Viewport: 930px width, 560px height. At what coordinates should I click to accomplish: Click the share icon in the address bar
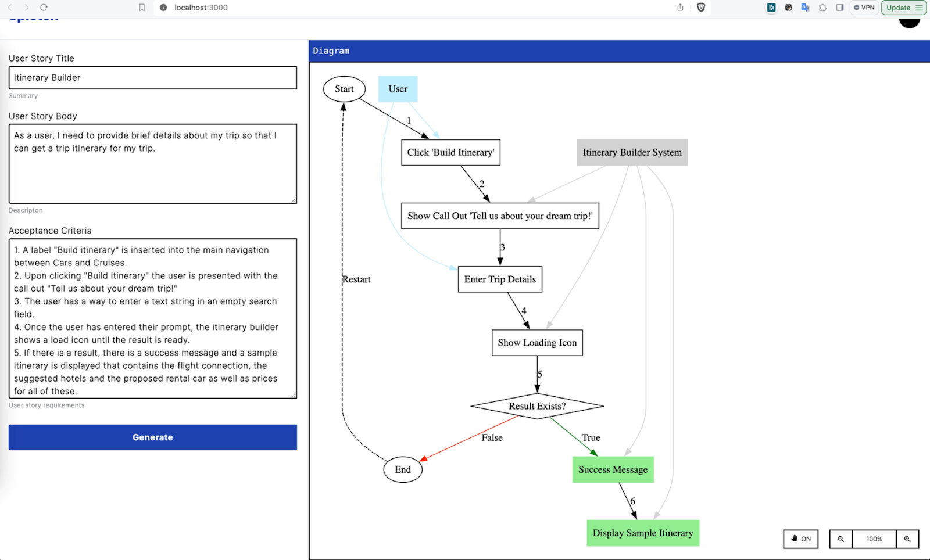click(x=680, y=8)
